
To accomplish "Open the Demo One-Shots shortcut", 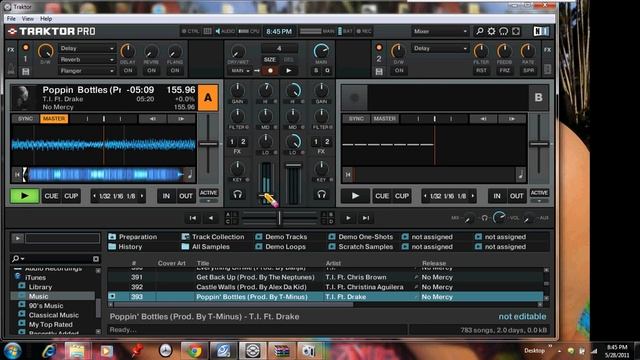I will pos(361,237).
